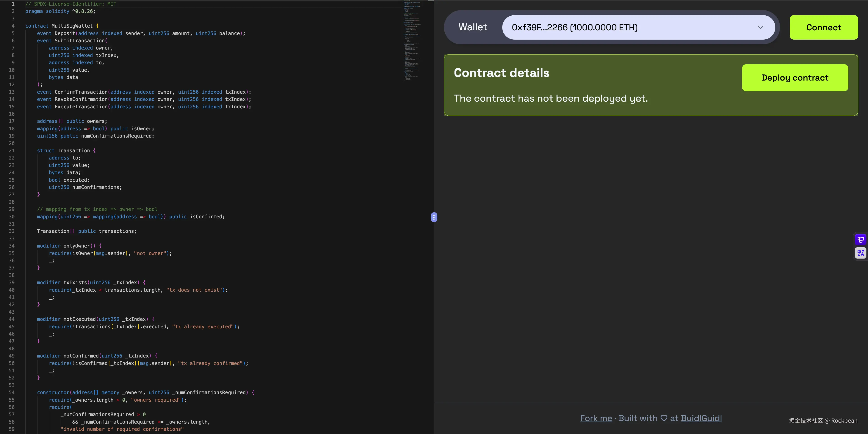Click the Chinese-English translate floating icon
Viewport: 868px width, 434px height.
[x=861, y=253]
